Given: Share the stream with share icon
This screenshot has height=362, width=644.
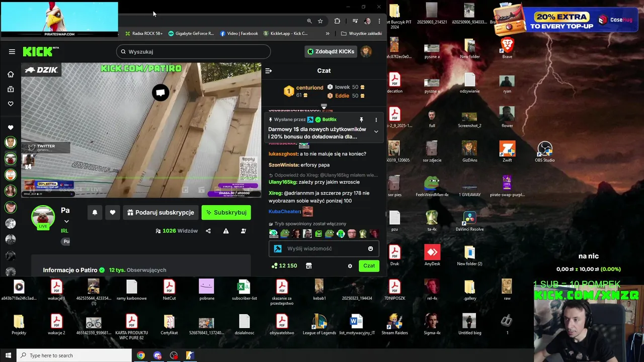Looking at the screenshot, I should (208, 231).
